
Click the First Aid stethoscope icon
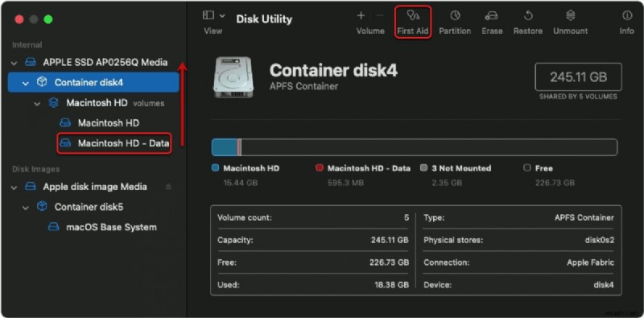[x=413, y=15]
